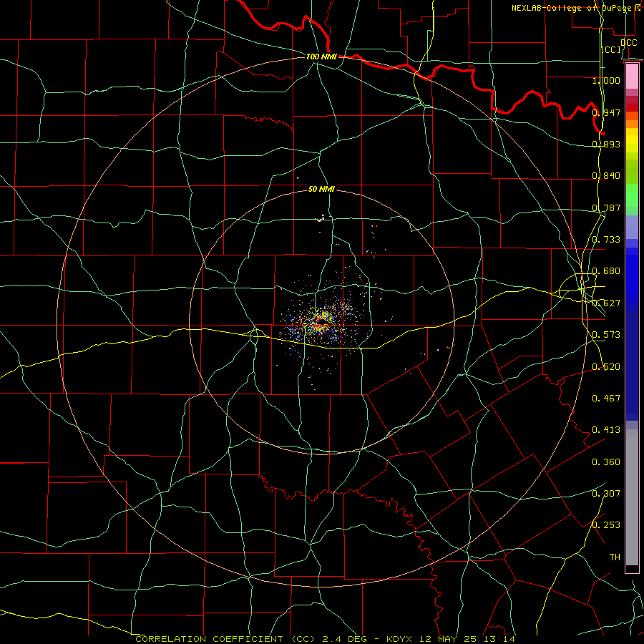The image size is (644, 644).
Task: Click the 0.467 scale value
Action: (606, 398)
